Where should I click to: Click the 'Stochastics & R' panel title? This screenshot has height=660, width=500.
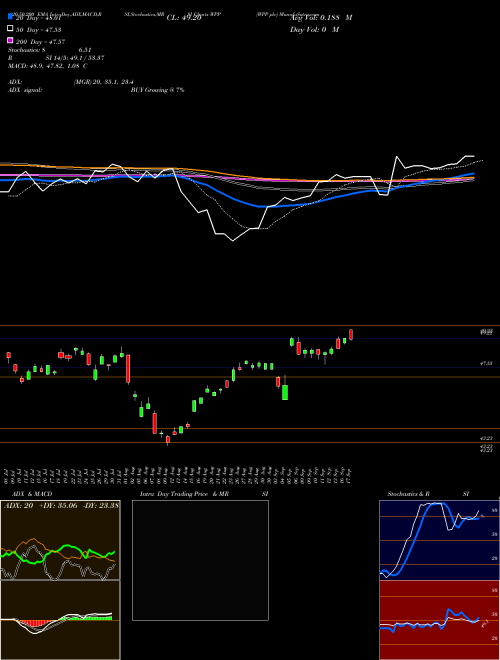pyautogui.click(x=408, y=494)
